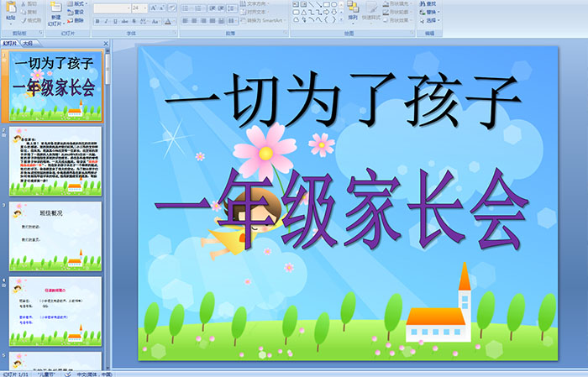Screen dimensions: 588x377
Task: Open the Replace (替换) menu
Action: 428,12
